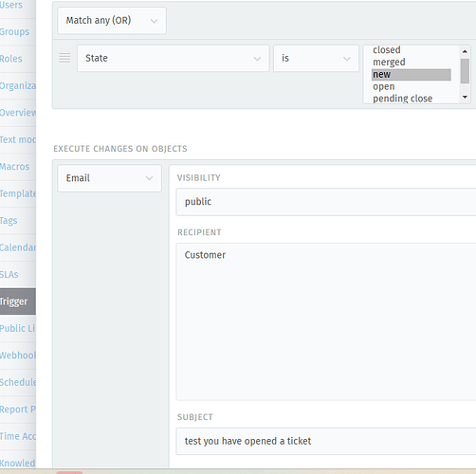Grab the State condition row drag handle

64,58
